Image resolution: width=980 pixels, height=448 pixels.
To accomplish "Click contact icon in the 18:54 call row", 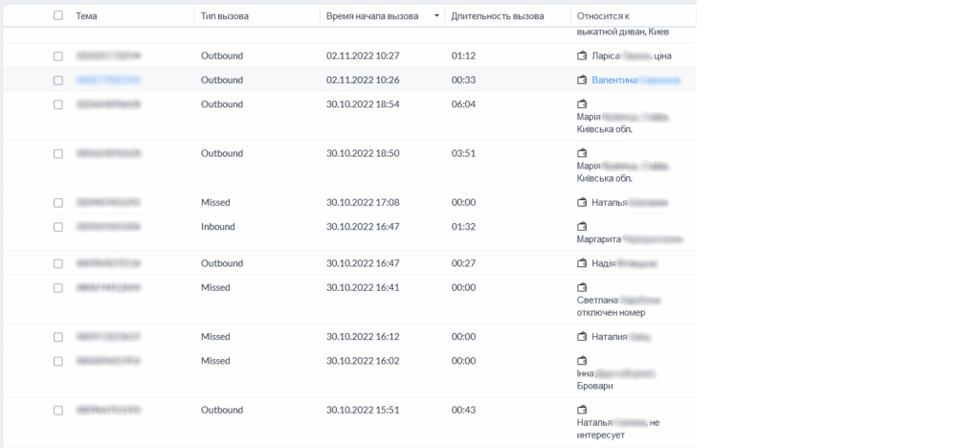I will tap(582, 104).
